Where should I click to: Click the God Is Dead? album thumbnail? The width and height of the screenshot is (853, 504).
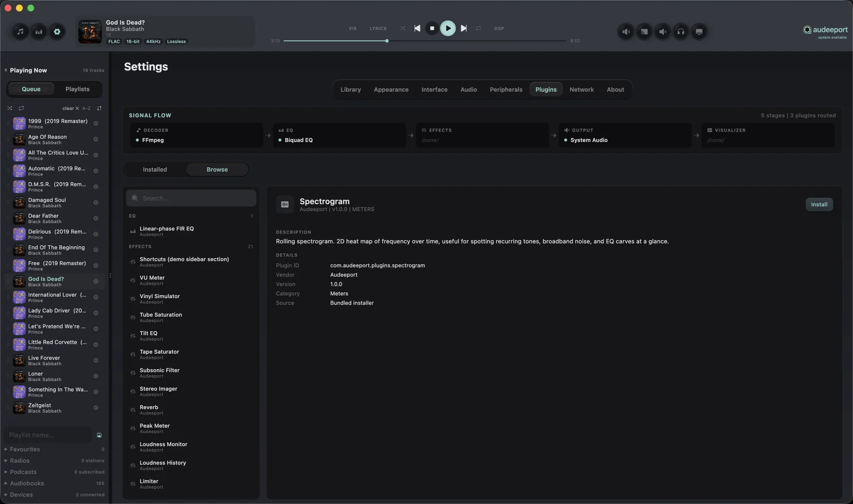[90, 32]
